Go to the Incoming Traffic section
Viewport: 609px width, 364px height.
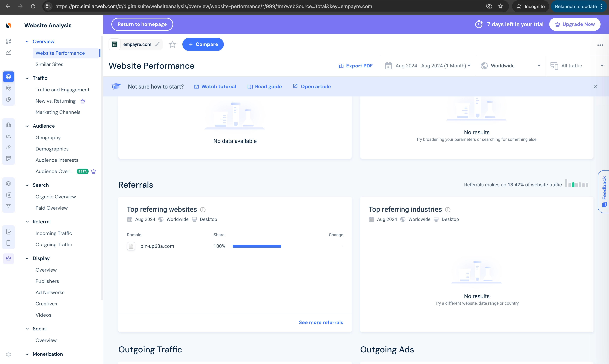point(54,233)
